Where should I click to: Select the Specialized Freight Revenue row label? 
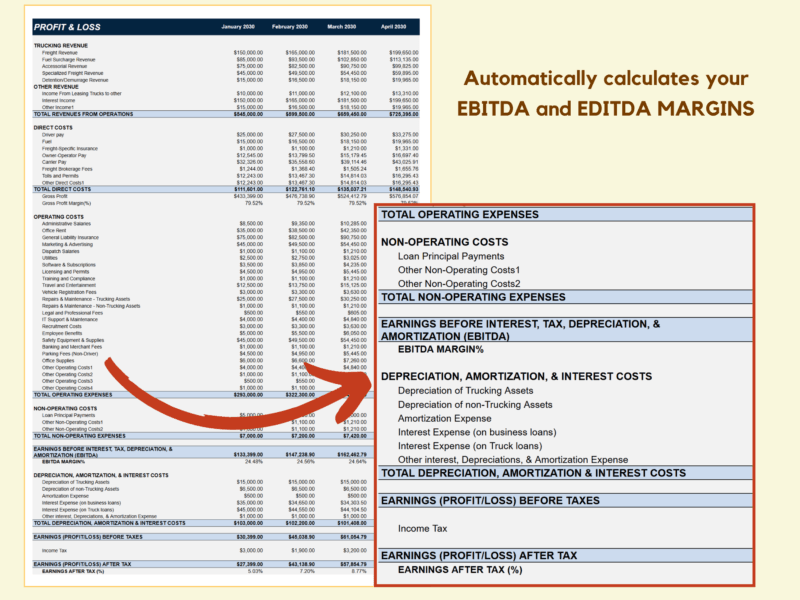72,73
